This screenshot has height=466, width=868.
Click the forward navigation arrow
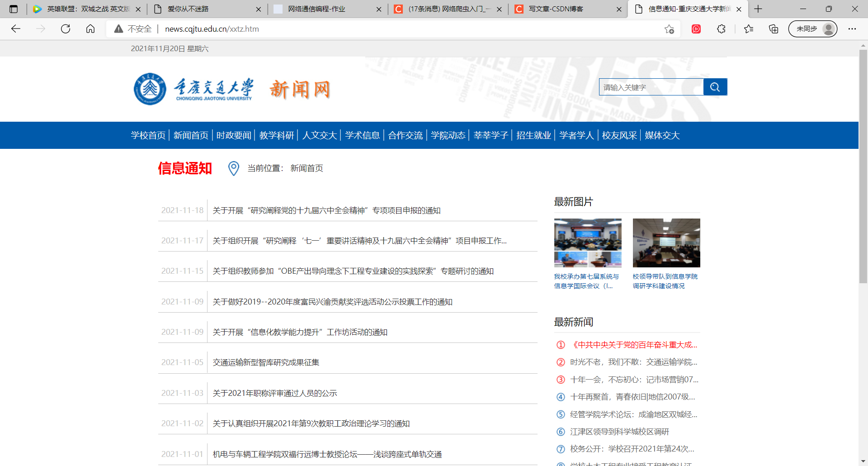click(41, 29)
